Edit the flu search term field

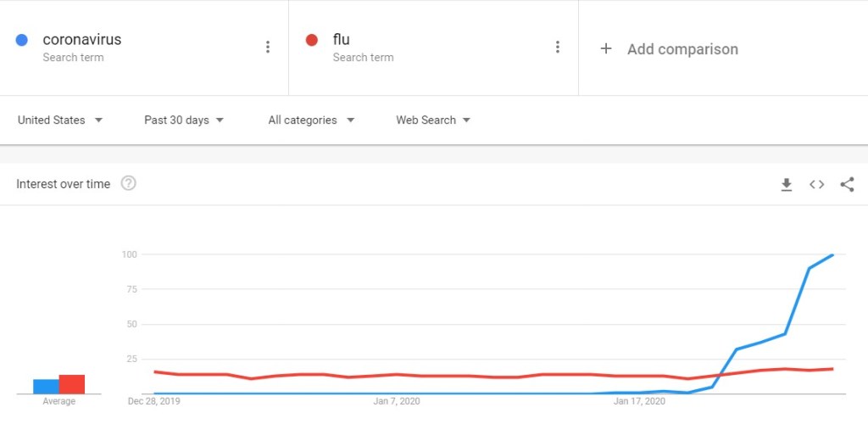click(x=342, y=40)
